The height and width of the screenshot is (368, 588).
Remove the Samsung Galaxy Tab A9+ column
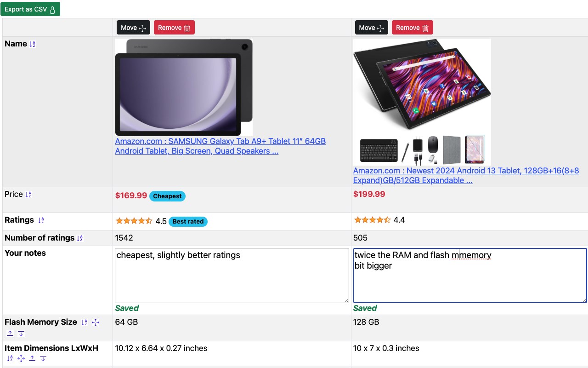[174, 28]
